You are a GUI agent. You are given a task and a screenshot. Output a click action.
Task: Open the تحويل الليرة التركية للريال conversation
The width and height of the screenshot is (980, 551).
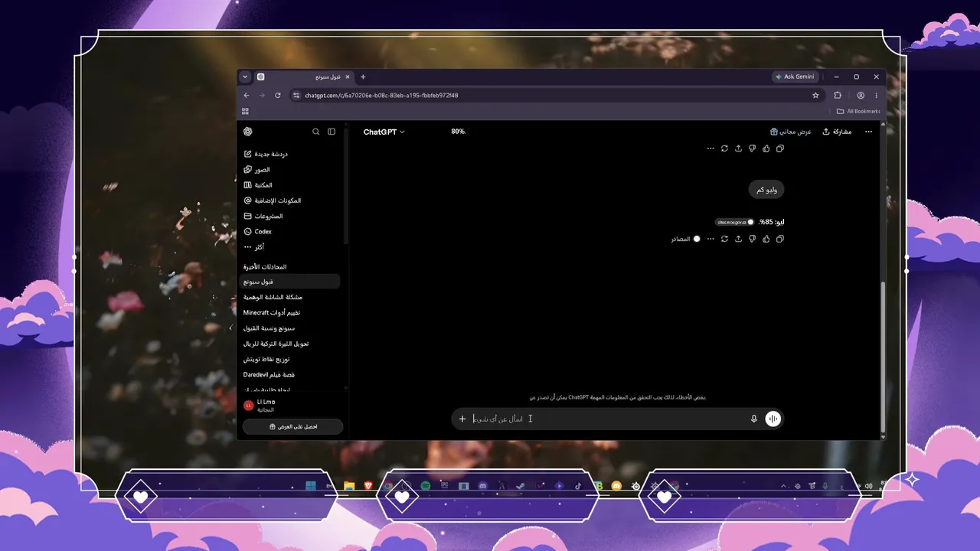point(291,344)
